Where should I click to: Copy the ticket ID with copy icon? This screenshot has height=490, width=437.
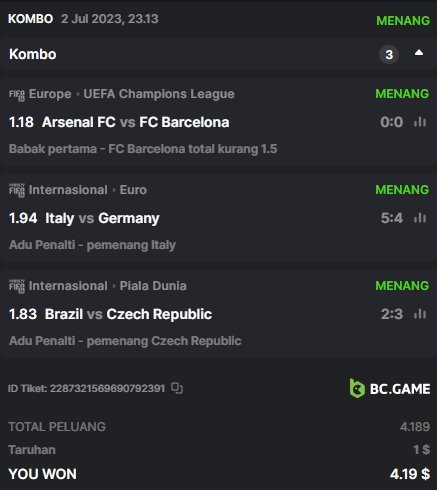coord(177,388)
